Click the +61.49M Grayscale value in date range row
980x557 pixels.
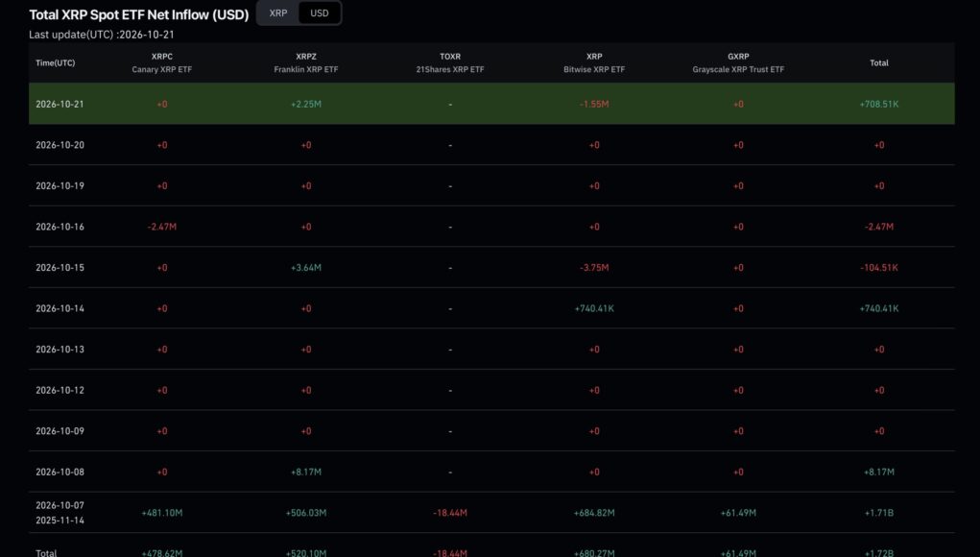tap(738, 513)
